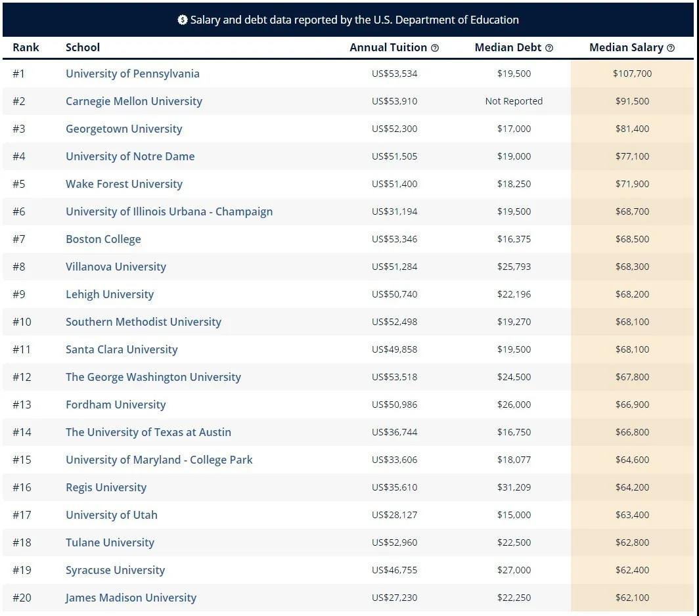
Task: Open Wake Forest University link
Action: 124,184
